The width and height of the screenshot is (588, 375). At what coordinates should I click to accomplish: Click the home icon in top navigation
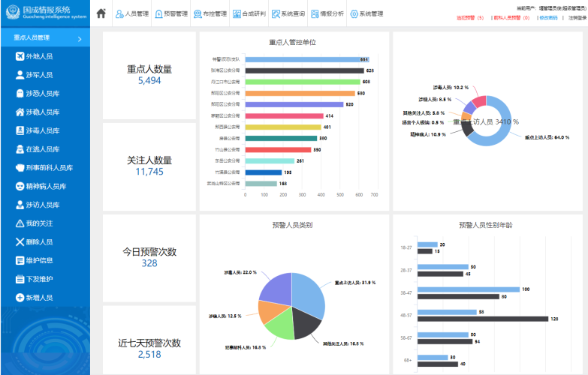(101, 13)
